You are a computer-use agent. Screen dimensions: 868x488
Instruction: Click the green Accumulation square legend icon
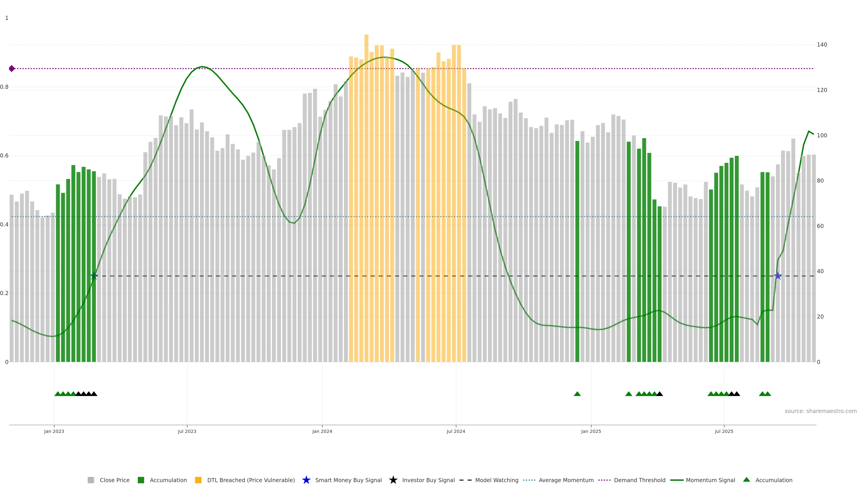pos(141,480)
